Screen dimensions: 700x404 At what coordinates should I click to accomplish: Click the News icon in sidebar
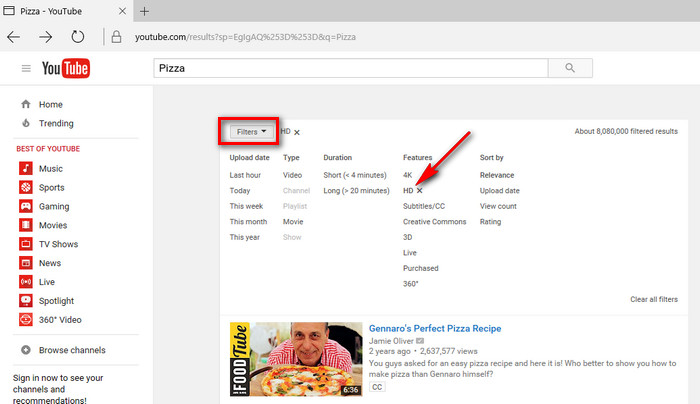pyautogui.click(x=26, y=263)
